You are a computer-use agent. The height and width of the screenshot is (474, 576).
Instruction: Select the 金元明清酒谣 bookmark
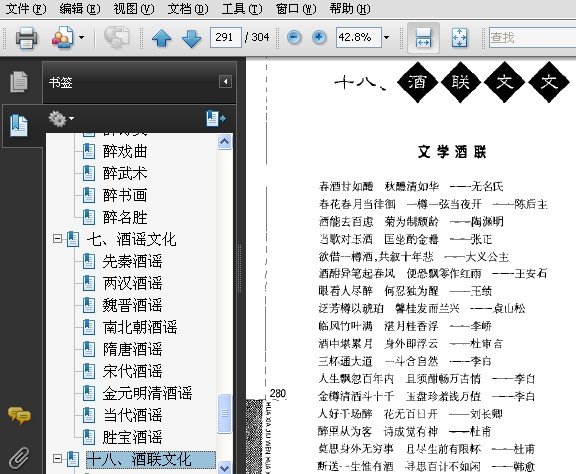pos(147,393)
